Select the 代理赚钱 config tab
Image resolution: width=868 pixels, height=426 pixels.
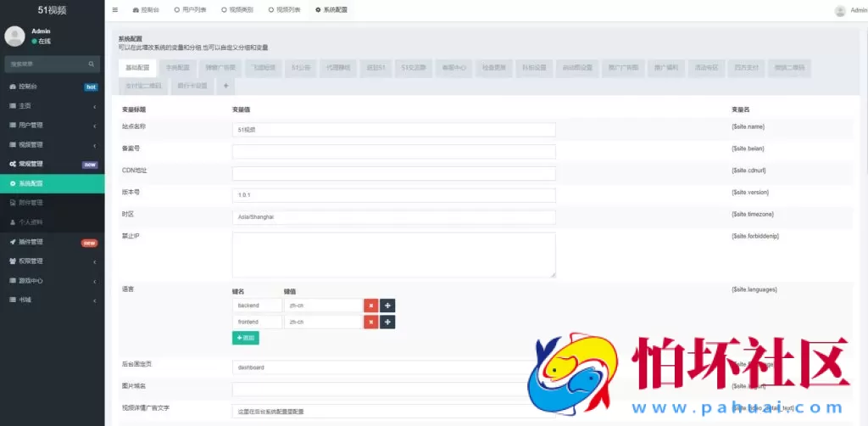(338, 68)
